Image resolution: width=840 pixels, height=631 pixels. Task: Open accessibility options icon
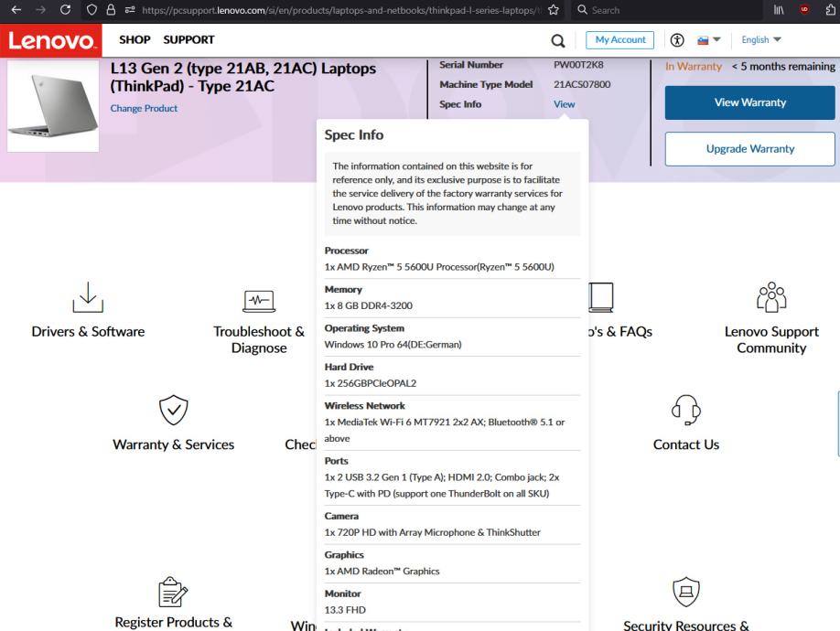pos(677,39)
